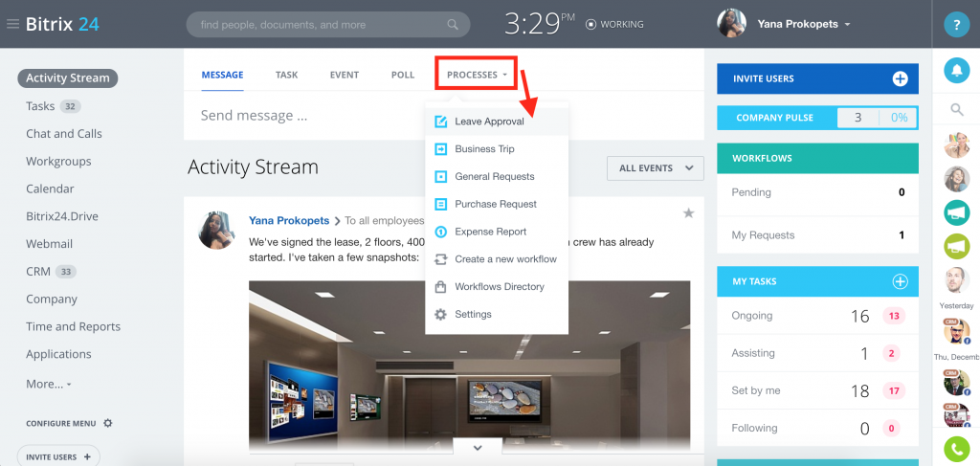Open Pending workflows row

point(817,192)
